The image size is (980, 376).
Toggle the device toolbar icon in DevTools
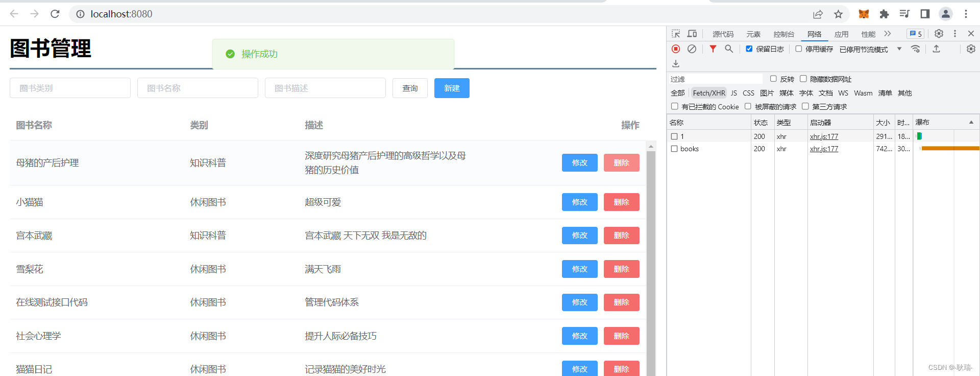[692, 34]
